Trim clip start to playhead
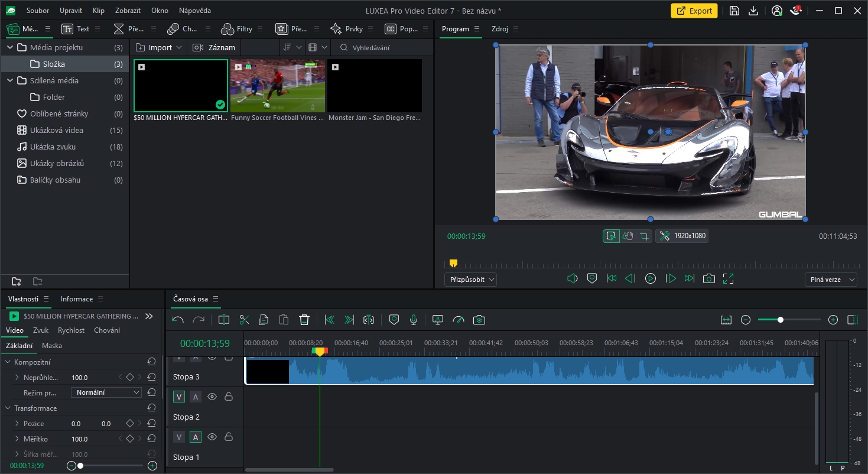 pos(330,320)
